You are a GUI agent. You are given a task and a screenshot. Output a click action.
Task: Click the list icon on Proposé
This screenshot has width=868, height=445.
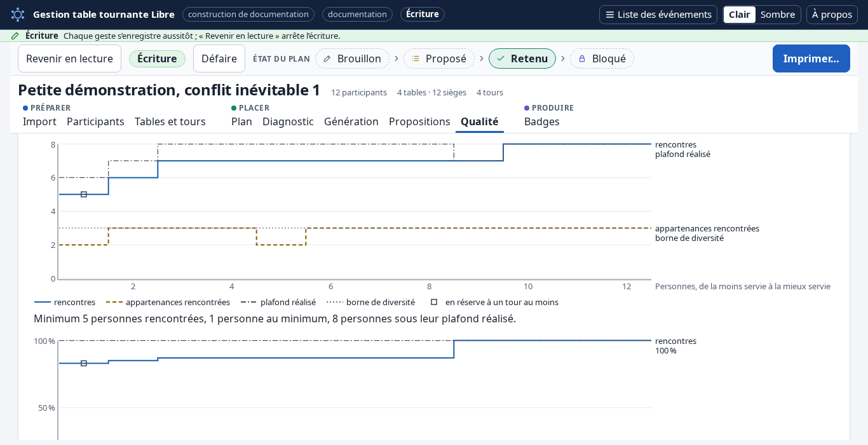coord(416,58)
